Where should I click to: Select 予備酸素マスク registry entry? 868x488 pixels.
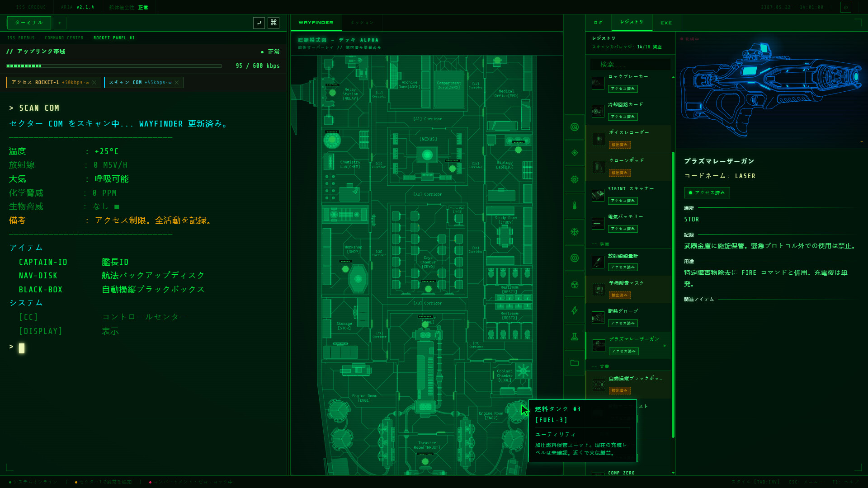point(628,289)
